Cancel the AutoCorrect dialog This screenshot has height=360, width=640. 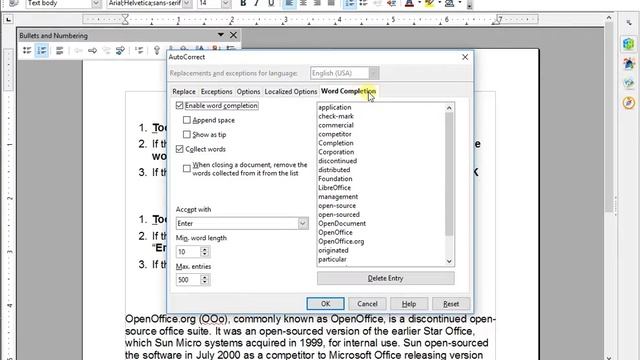pyautogui.click(x=367, y=304)
